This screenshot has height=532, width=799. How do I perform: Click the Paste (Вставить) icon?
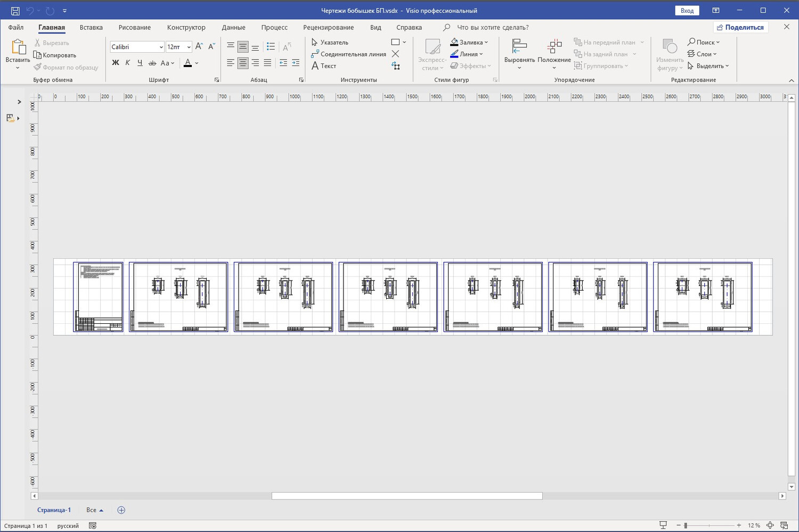click(18, 48)
